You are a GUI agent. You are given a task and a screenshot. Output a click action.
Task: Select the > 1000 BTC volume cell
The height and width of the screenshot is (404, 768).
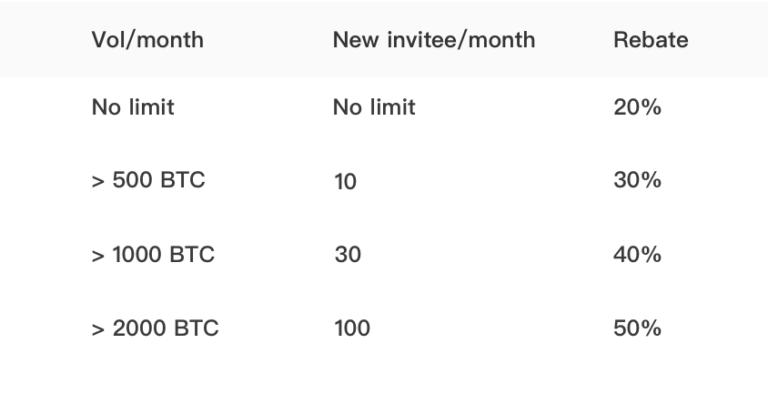[x=153, y=254]
